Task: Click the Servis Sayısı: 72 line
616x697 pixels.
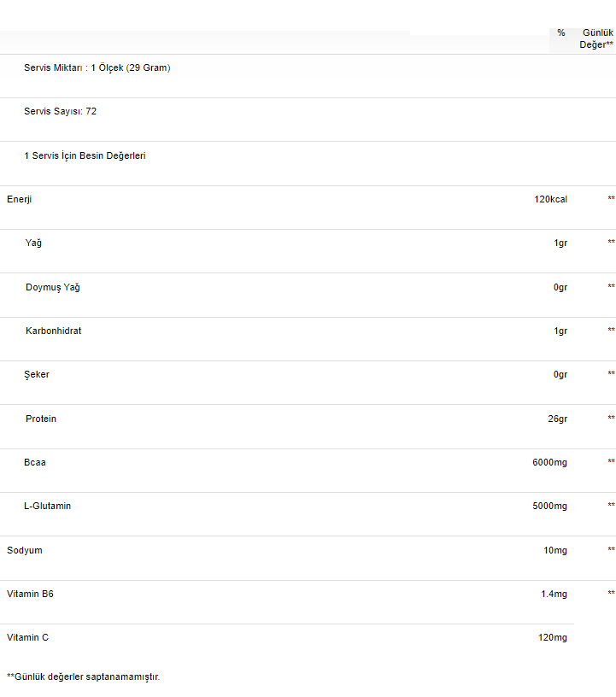Action: tap(60, 111)
